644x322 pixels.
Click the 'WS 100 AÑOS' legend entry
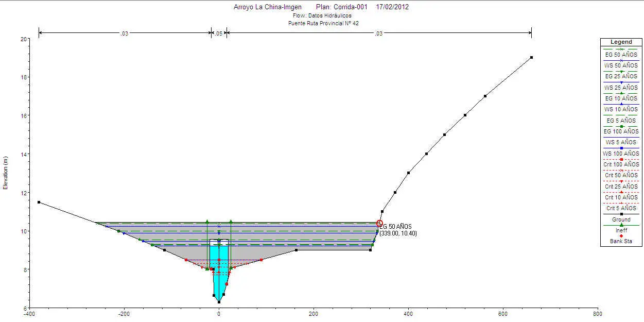coord(621,154)
